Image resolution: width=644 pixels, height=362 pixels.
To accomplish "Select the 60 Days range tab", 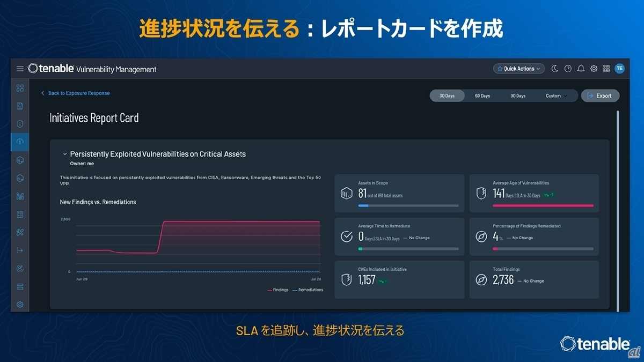I will click(482, 96).
